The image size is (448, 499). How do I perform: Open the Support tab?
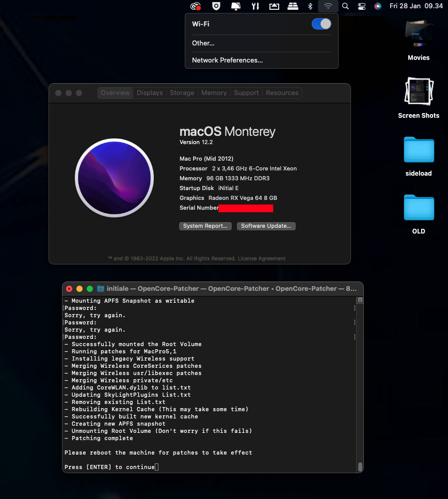tap(246, 93)
